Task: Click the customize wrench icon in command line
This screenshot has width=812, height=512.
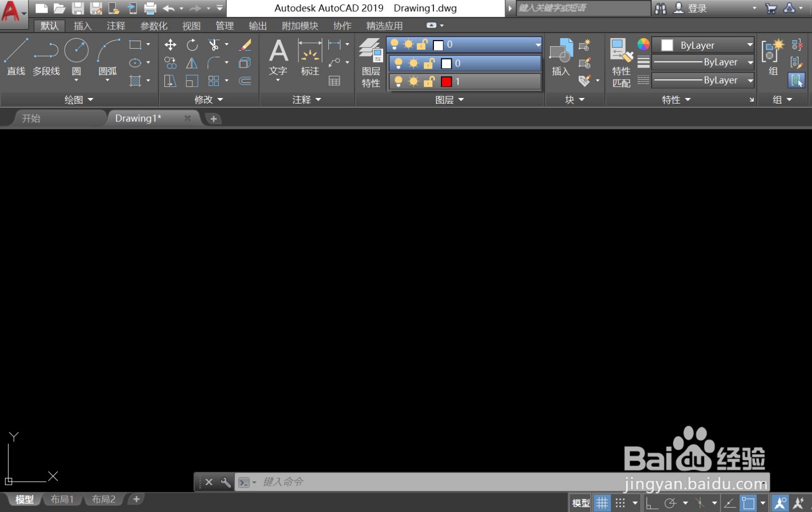Action: [226, 482]
